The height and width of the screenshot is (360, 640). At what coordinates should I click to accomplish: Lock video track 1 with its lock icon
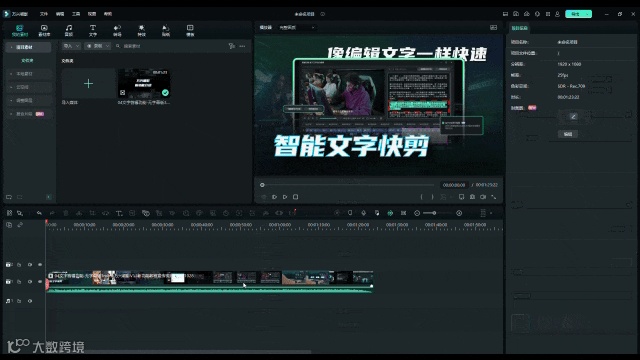point(19,282)
